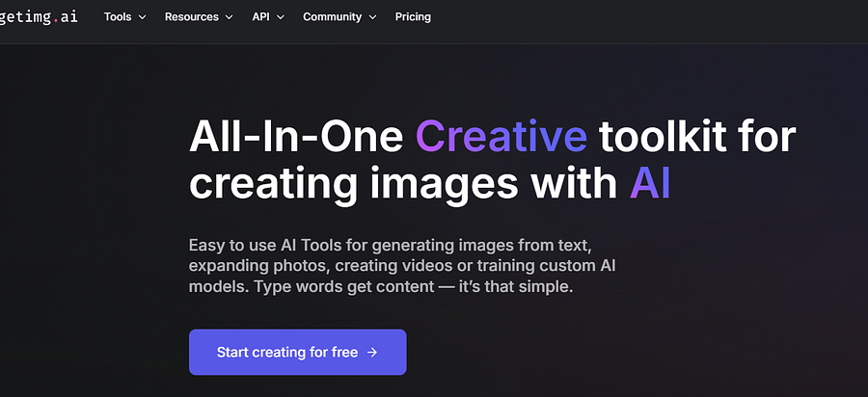Viewport: 868px width, 397px height.
Task: Click the gradient word AI in headline
Action: 650,184
